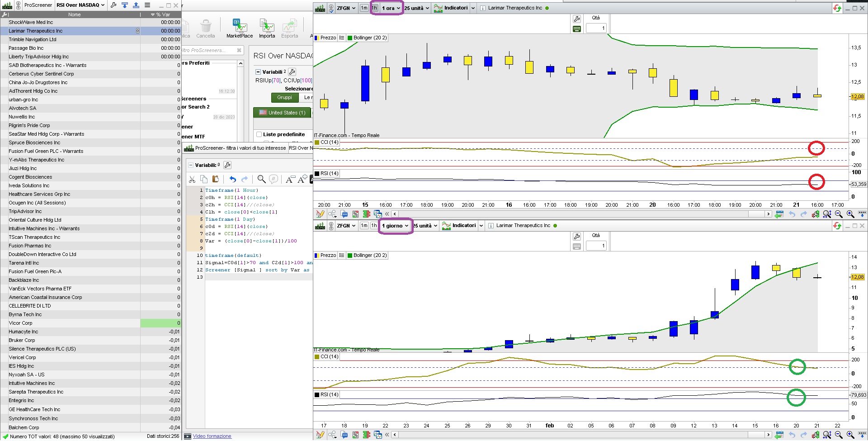Image resolution: width=868 pixels, height=441 pixels.
Task: Open the search magnifier in code editor
Action: 261,180
